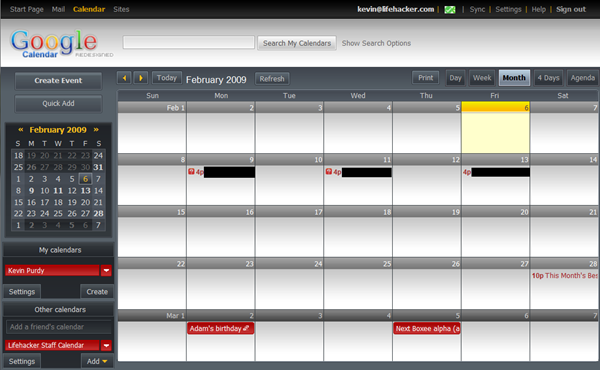Click the Quick Add button
This screenshot has height=370, width=600.
pos(58,103)
